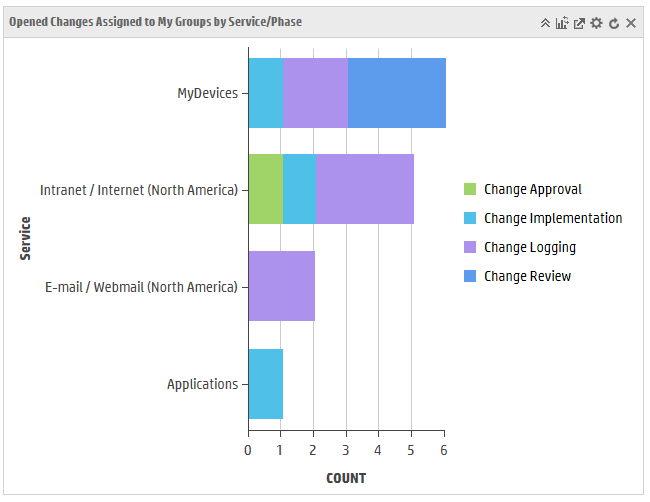The height and width of the screenshot is (502, 650).
Task: Click the Applications service axis label
Action: (202, 384)
